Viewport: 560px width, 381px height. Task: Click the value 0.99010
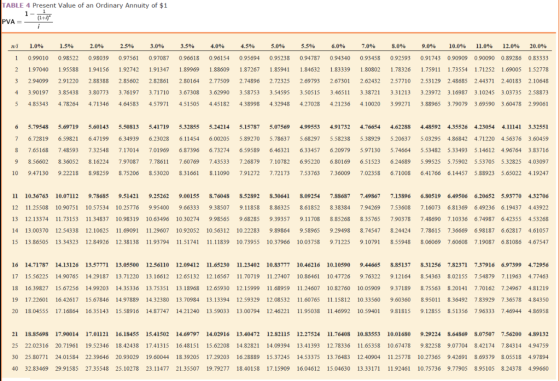(x=38, y=57)
